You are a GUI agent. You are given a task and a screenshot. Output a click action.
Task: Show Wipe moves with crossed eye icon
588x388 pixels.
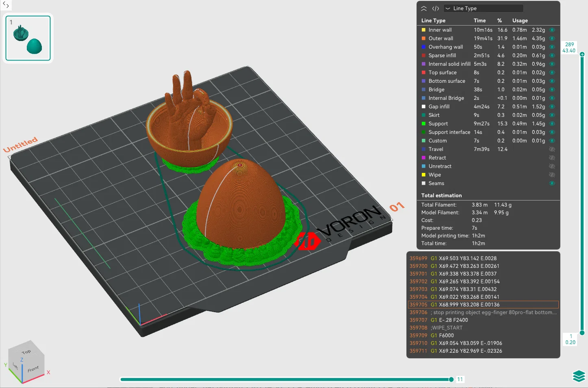pos(552,175)
